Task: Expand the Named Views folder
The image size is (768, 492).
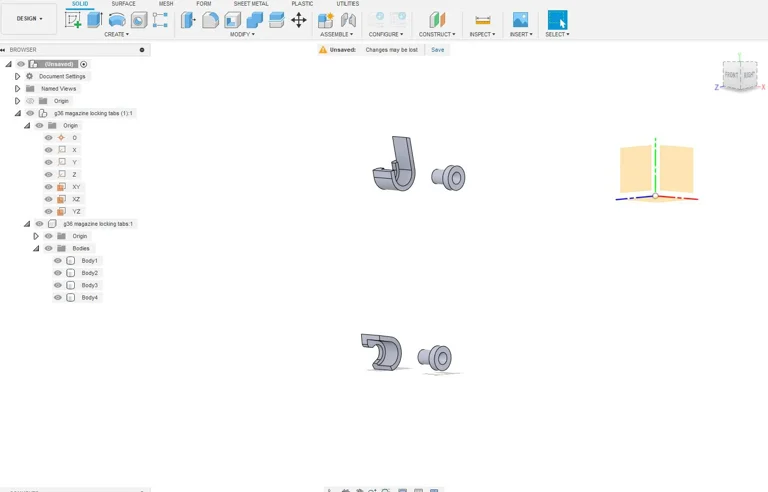Action: pos(17,89)
